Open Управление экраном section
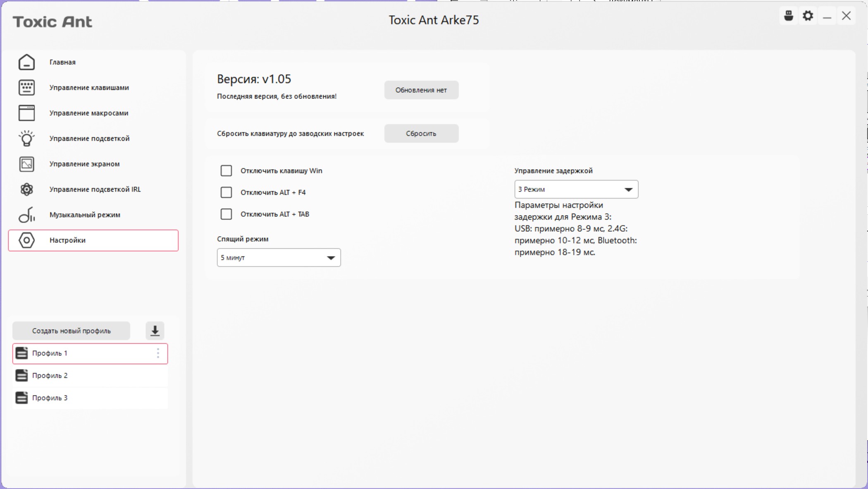Screen dimensions: 868x489 [93, 164]
